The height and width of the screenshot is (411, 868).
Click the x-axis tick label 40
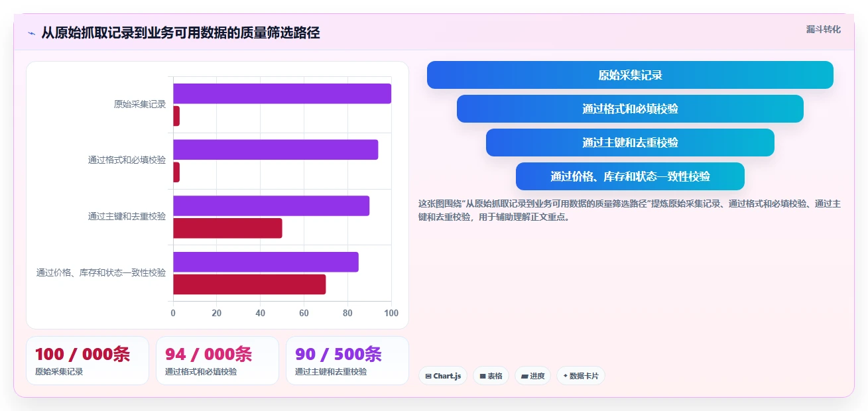click(x=261, y=313)
